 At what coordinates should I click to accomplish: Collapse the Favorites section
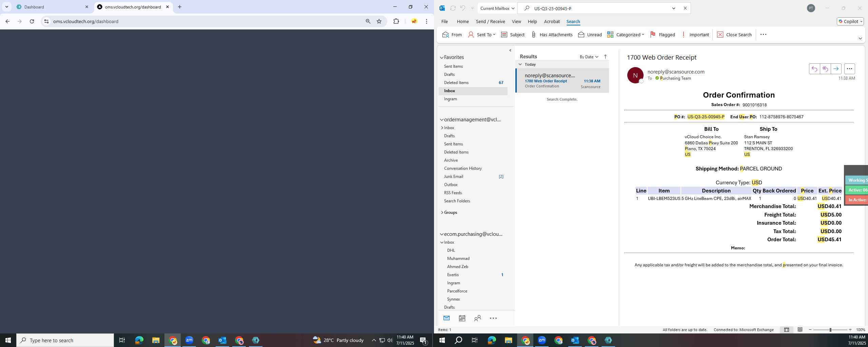click(x=442, y=58)
